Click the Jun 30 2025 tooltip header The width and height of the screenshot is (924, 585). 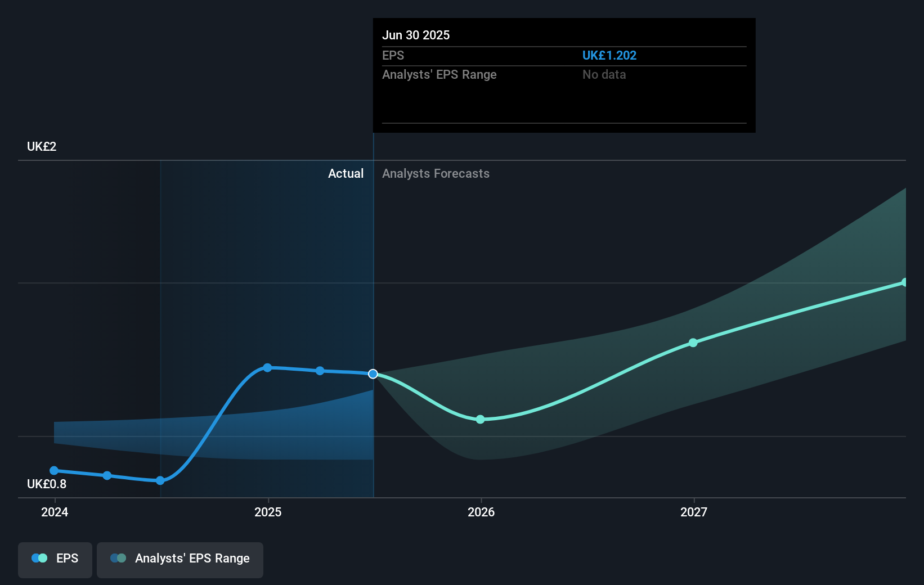(416, 35)
